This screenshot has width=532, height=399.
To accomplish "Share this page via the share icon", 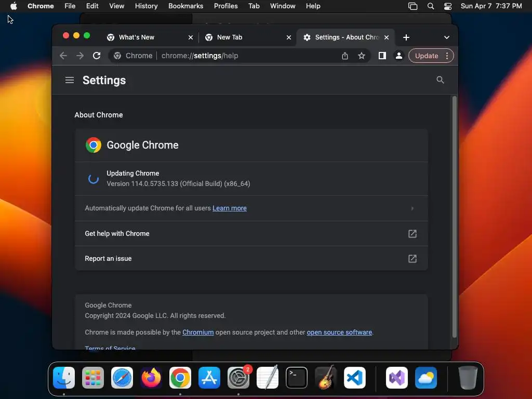I will tap(345, 56).
